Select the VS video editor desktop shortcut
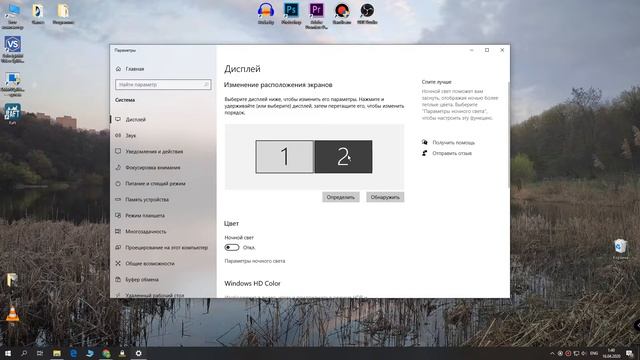 pyautogui.click(x=12, y=49)
